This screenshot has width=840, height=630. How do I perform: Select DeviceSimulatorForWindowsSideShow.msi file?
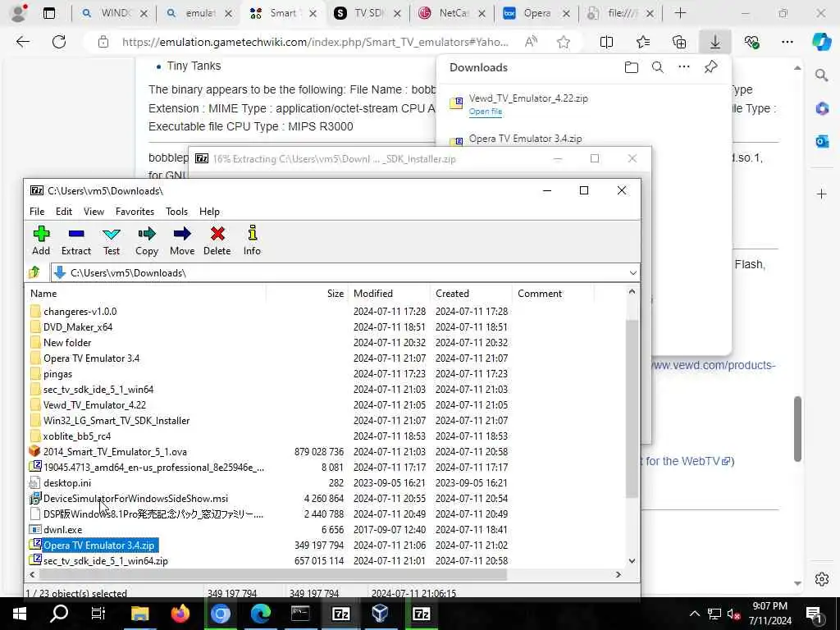click(x=135, y=498)
